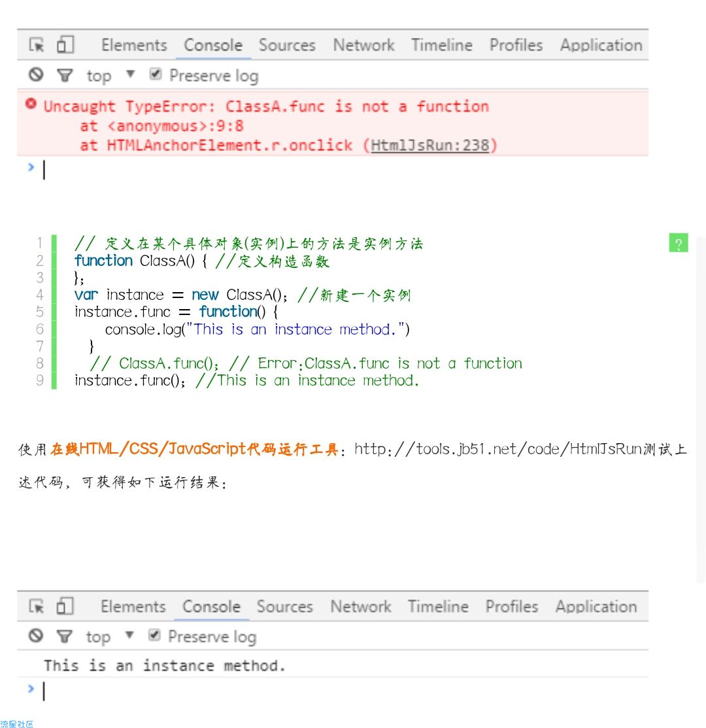Open filter icon in upper DevTools console
Screen dimensions: 706x728
[65, 75]
